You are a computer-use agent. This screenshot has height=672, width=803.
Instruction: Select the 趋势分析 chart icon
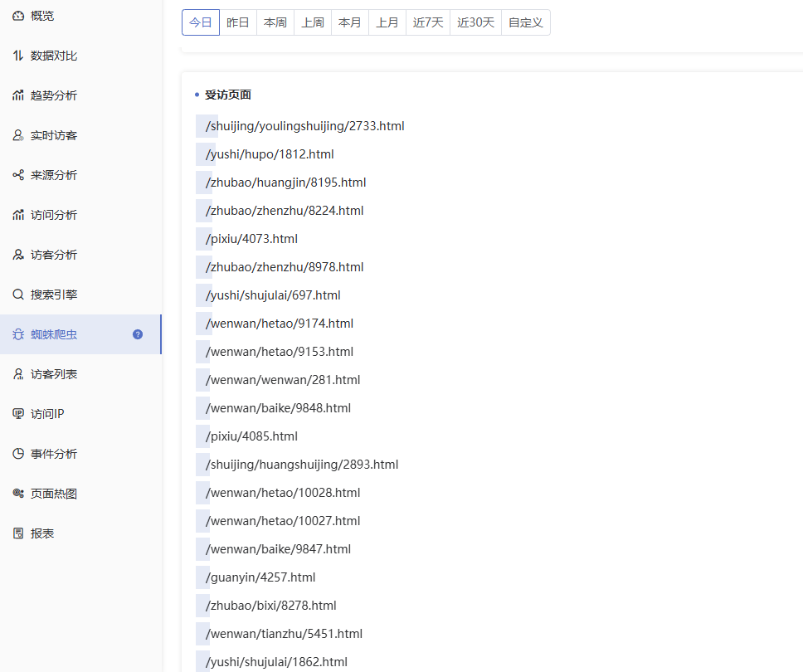[18, 95]
